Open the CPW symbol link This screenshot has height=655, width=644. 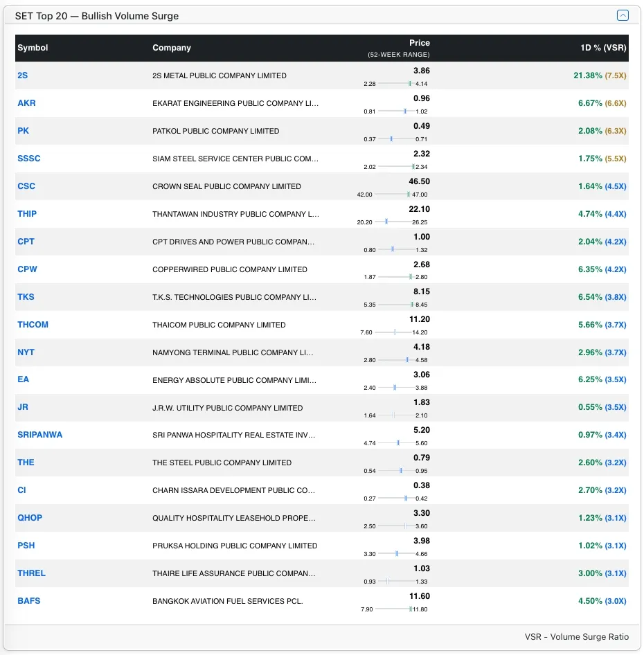click(x=27, y=269)
